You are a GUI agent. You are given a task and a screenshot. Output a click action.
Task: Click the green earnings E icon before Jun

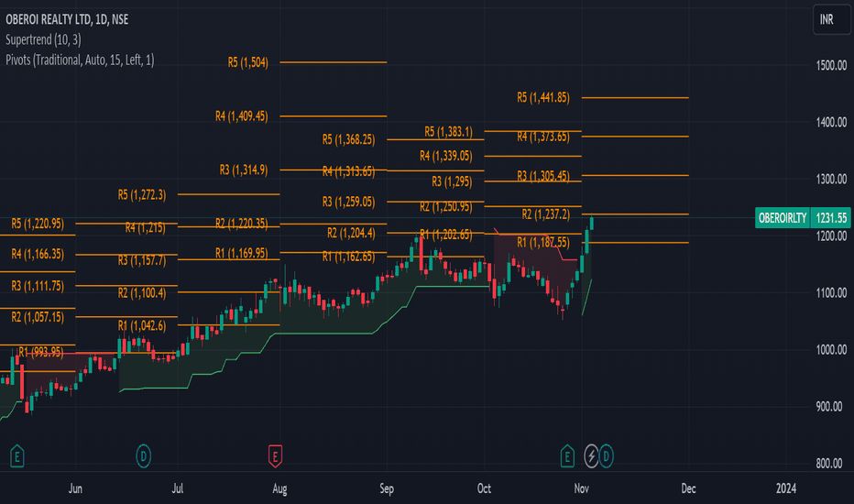click(x=16, y=456)
